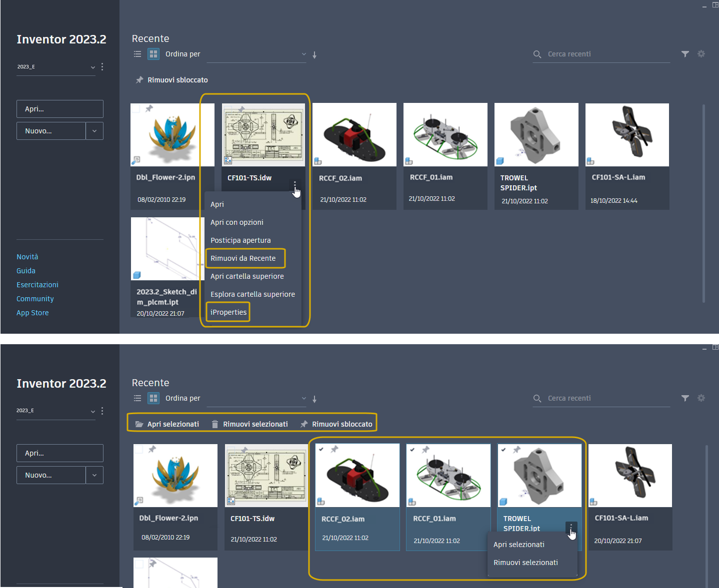The image size is (719, 588).
Task: Reverse sort direction arrow in the lower window
Action: pos(314,399)
